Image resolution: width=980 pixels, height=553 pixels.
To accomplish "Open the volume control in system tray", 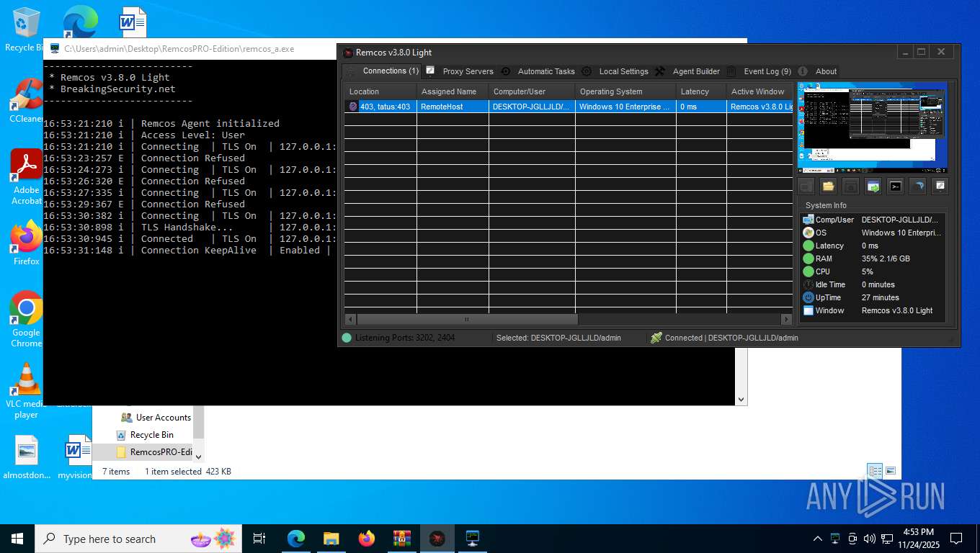I will [x=870, y=539].
